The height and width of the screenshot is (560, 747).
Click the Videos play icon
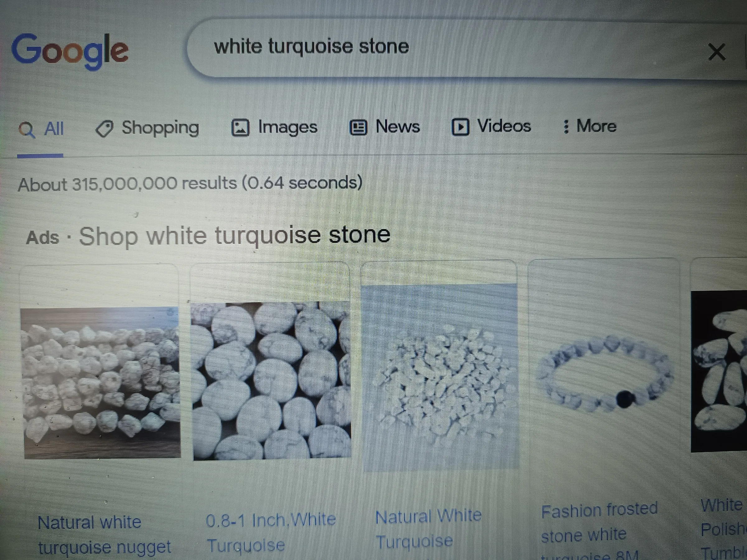pos(460,127)
